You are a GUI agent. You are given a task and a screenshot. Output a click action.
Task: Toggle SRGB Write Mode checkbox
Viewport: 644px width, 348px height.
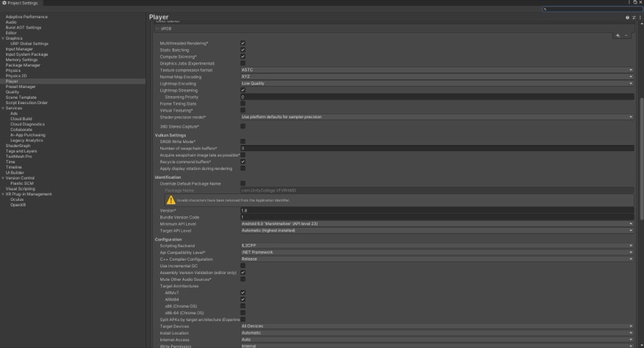243,141
